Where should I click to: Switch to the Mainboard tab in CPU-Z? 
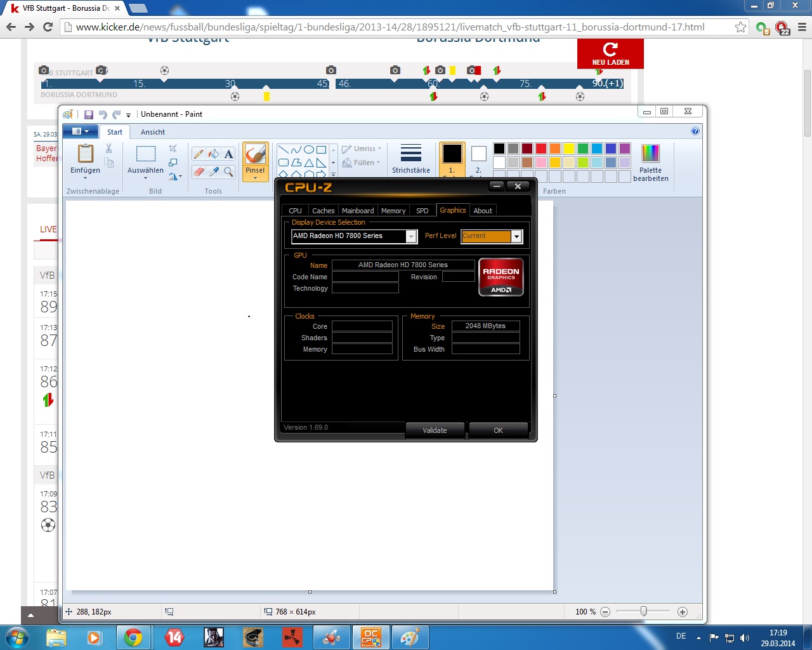tap(358, 211)
